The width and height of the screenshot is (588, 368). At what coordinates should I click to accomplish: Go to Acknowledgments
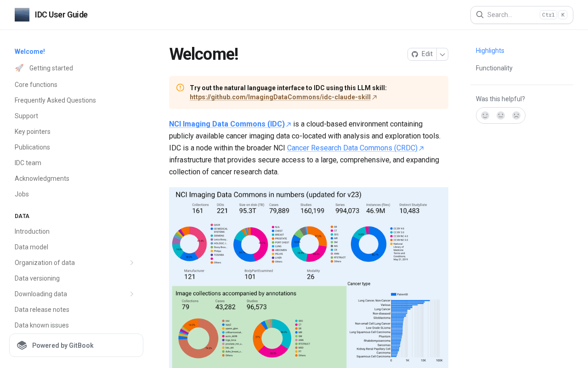(x=42, y=178)
